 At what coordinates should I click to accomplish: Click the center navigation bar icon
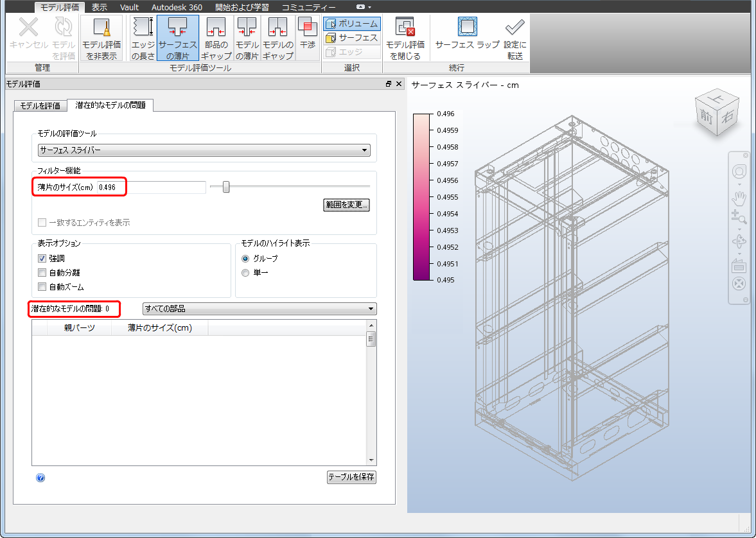click(x=739, y=284)
